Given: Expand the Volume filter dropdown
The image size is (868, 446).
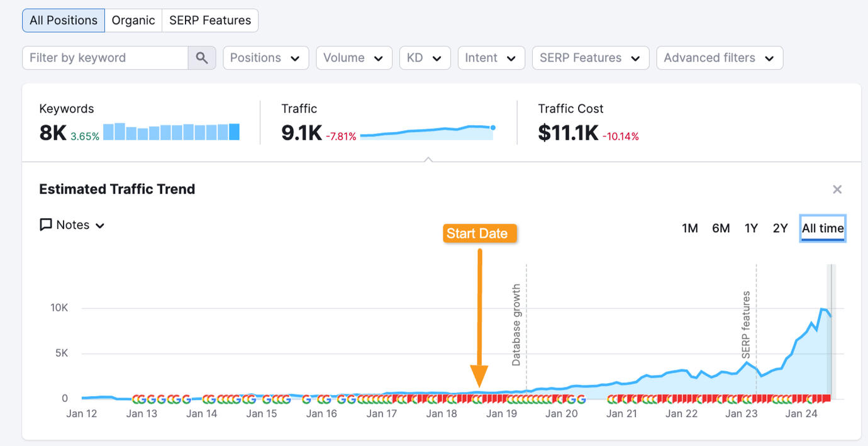Looking at the screenshot, I should coord(353,58).
